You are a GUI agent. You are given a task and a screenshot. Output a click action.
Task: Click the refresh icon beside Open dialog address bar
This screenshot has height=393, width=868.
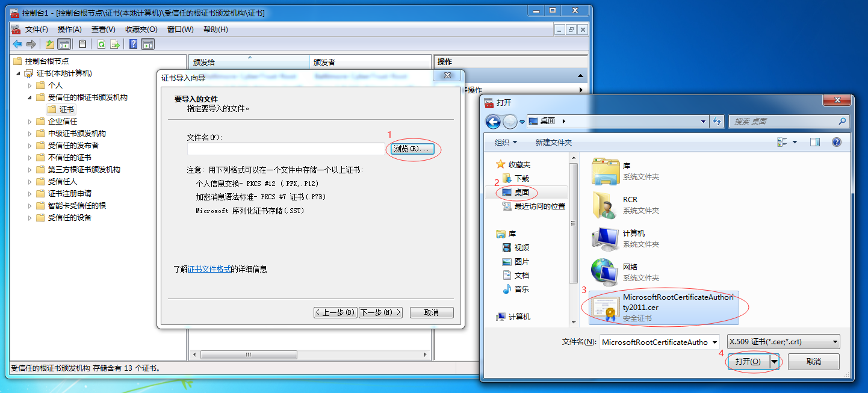click(716, 121)
